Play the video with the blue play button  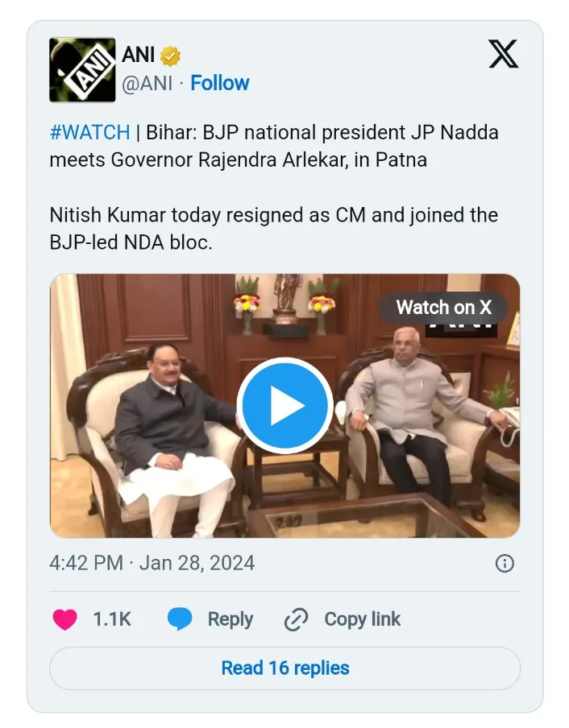[x=284, y=405]
